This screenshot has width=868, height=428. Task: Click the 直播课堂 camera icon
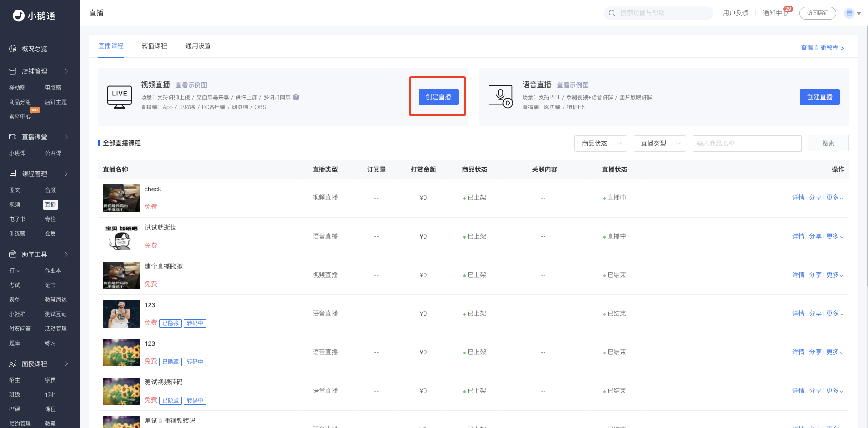[13, 137]
